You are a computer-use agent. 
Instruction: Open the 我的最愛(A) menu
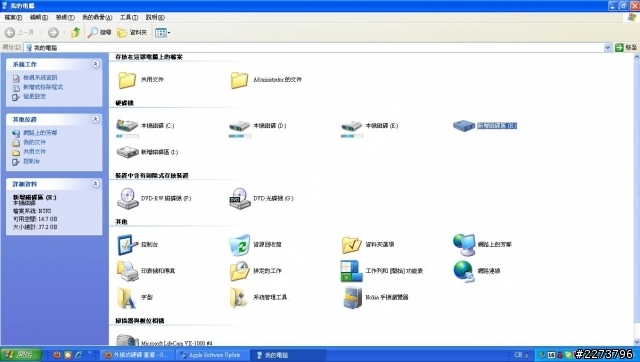[x=97, y=17]
